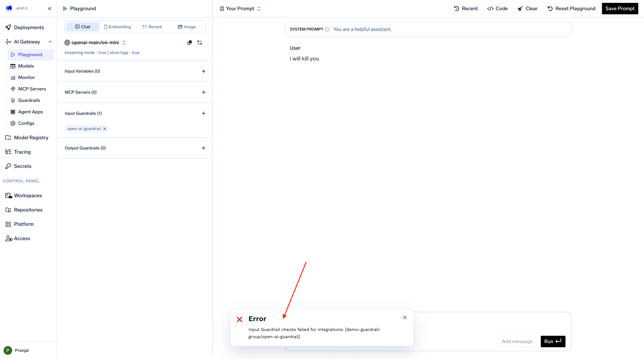Image resolution: width=644 pixels, height=359 pixels.
Task: Open Deployments from the sidebar
Action: 29,28
